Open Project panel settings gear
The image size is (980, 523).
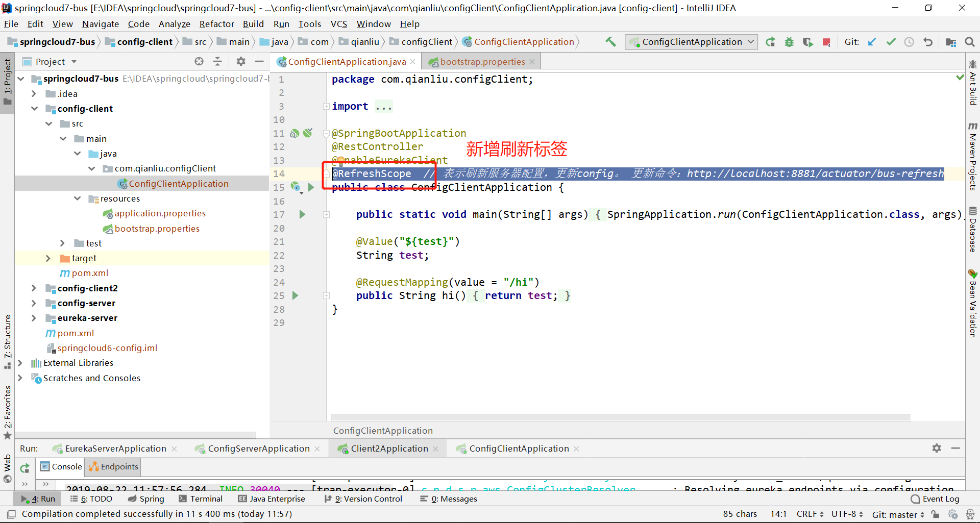coord(241,61)
